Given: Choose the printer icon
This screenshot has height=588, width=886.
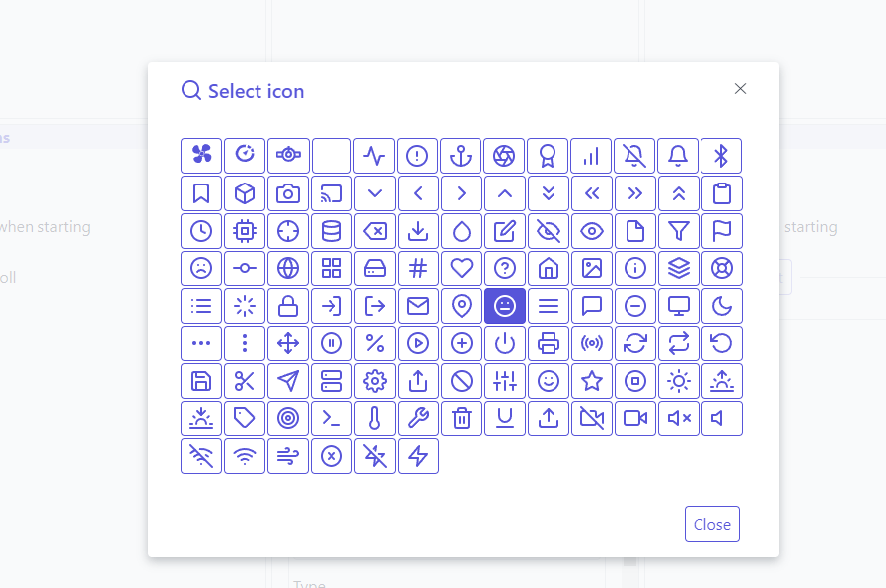Looking at the screenshot, I should 549,343.
